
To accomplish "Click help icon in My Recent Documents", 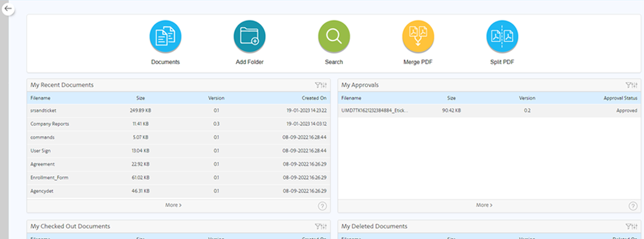I will (322, 206).
